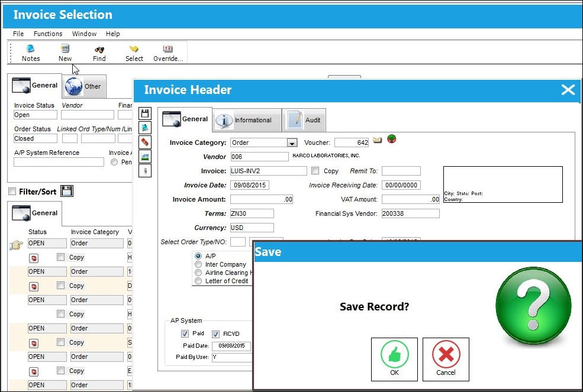Open the Functions menu

point(48,34)
